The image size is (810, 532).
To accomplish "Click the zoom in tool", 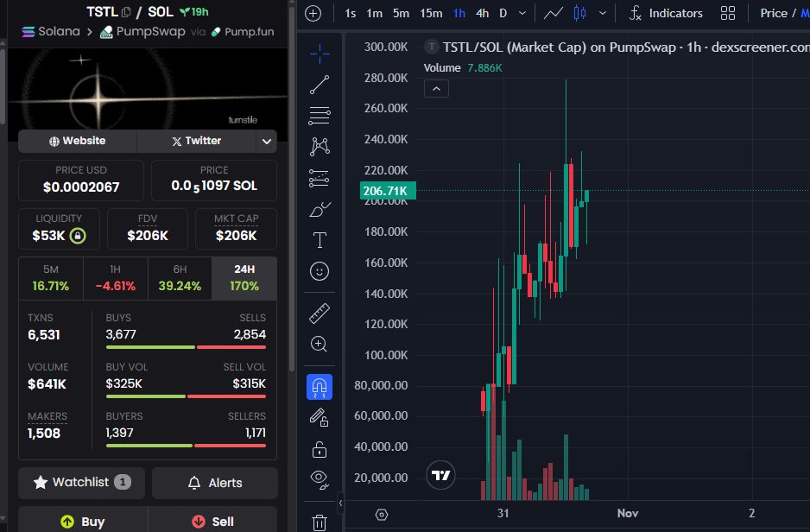I will [x=320, y=344].
